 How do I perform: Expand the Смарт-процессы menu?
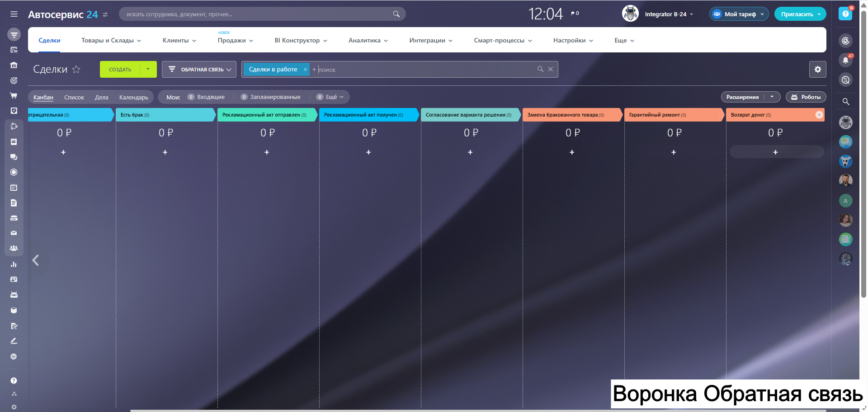pyautogui.click(x=503, y=40)
